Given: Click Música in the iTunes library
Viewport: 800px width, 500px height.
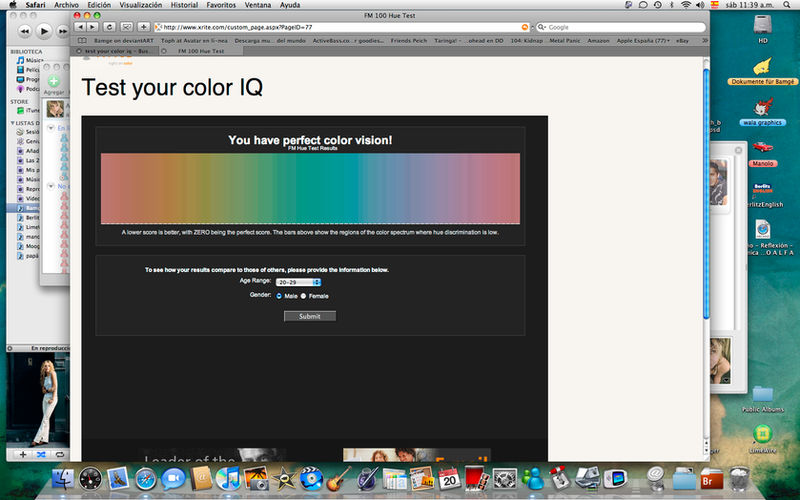Looking at the screenshot, I should tap(30, 60).
